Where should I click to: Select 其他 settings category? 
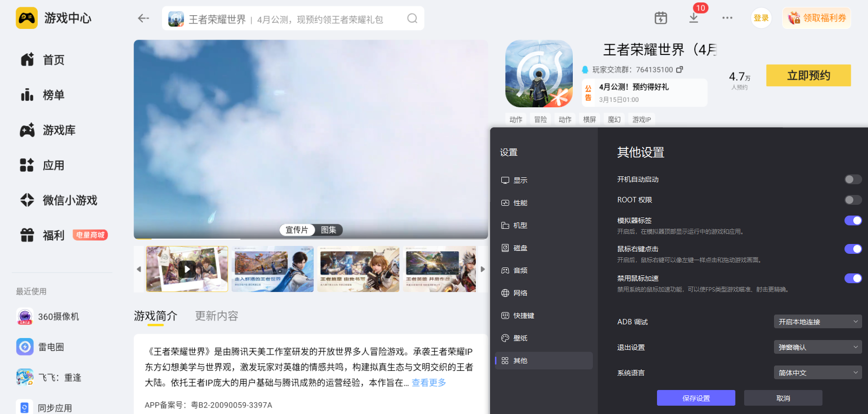[544, 361]
